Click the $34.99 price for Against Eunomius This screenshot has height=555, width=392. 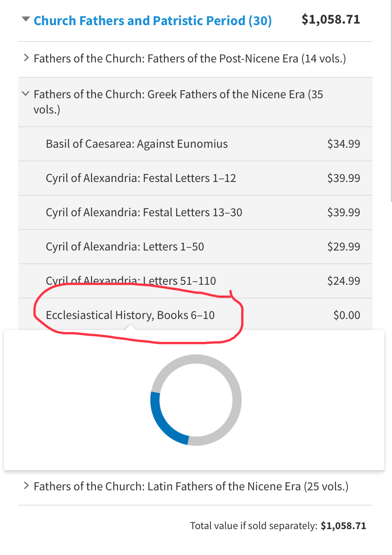pos(344,144)
